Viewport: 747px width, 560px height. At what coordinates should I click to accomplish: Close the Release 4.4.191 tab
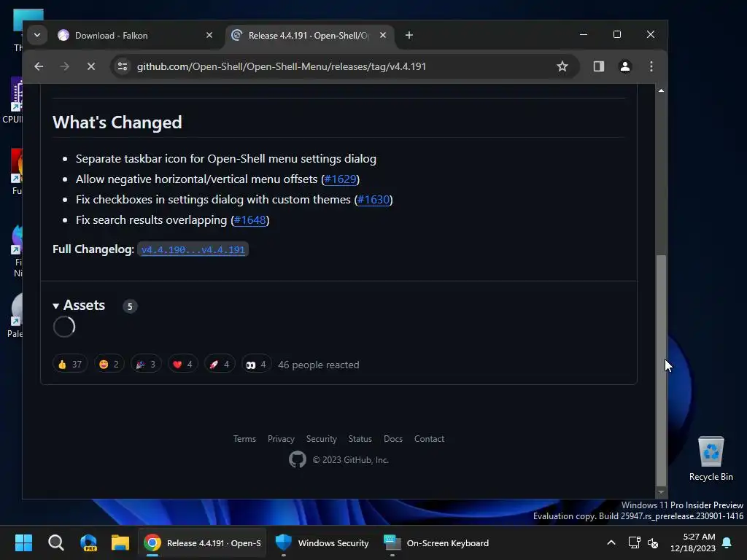(x=382, y=35)
